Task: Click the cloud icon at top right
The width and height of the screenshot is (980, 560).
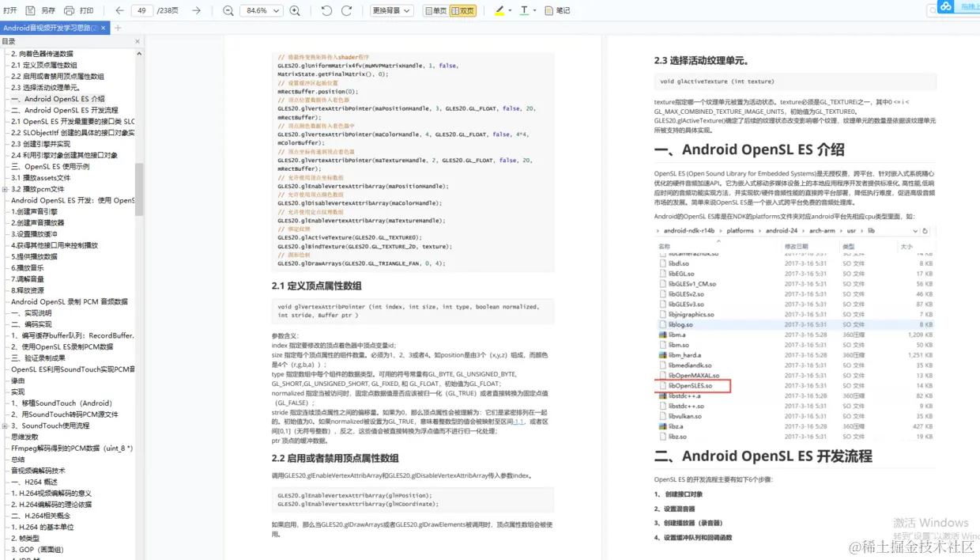Action: pos(946,6)
